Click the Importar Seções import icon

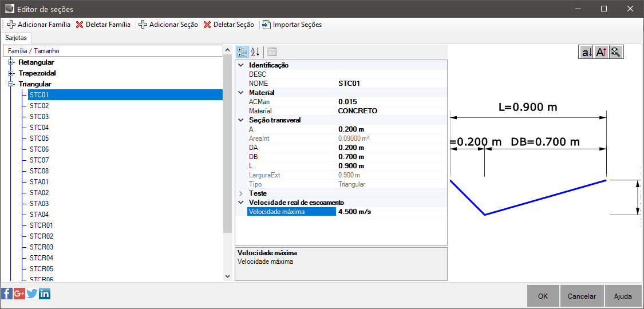(267, 25)
